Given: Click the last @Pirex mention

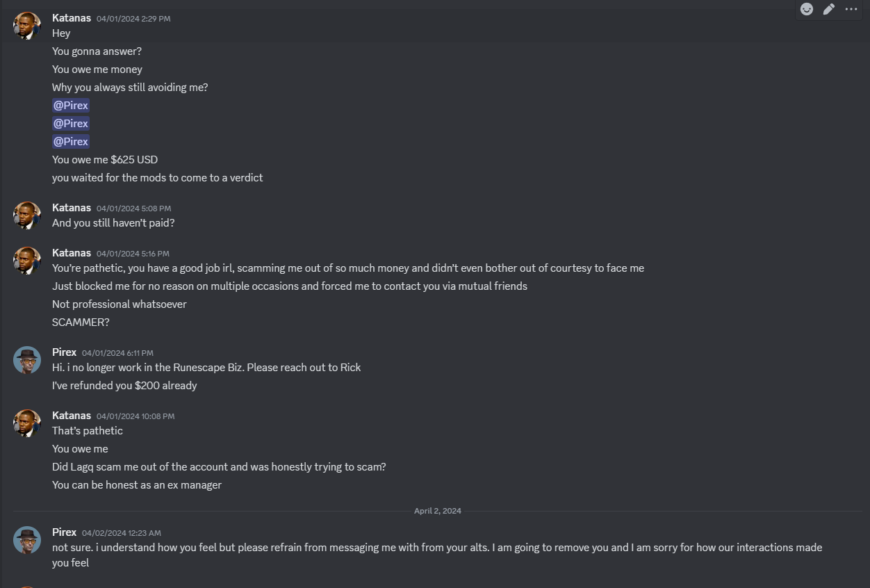Looking at the screenshot, I should 71,142.
